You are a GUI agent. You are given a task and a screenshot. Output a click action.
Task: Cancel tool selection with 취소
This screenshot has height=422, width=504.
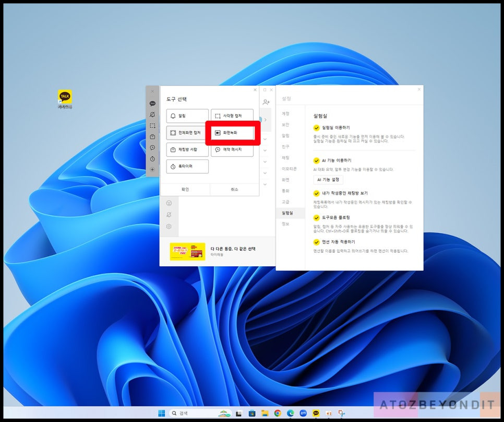point(235,190)
